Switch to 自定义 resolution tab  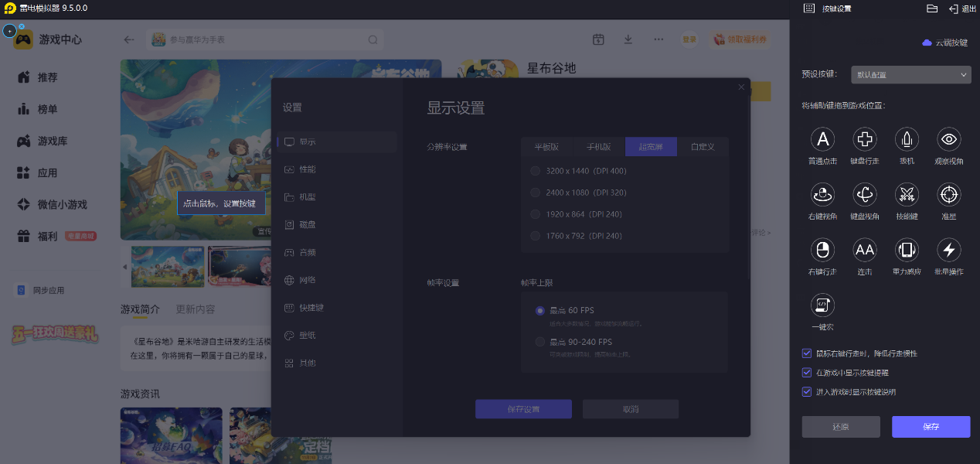click(703, 147)
